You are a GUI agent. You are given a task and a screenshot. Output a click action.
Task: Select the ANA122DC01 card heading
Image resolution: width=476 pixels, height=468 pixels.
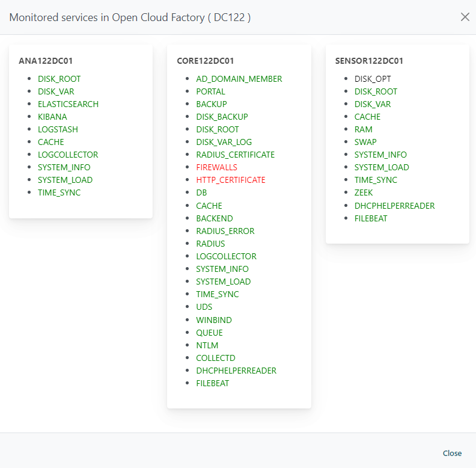point(46,61)
